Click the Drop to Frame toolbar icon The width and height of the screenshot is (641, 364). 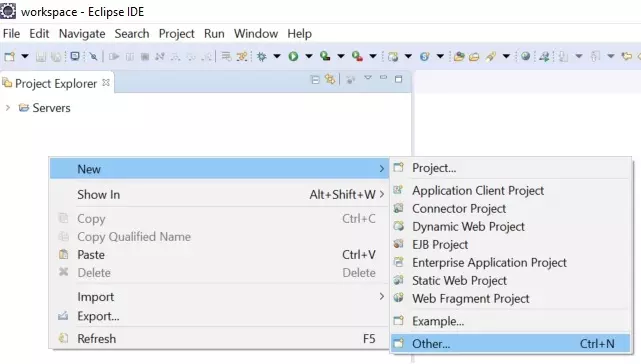[226, 56]
